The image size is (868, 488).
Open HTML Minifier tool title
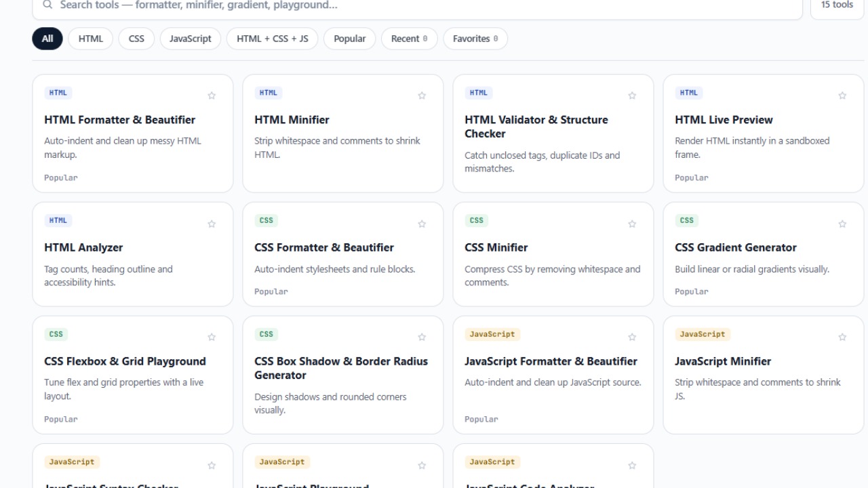point(292,120)
